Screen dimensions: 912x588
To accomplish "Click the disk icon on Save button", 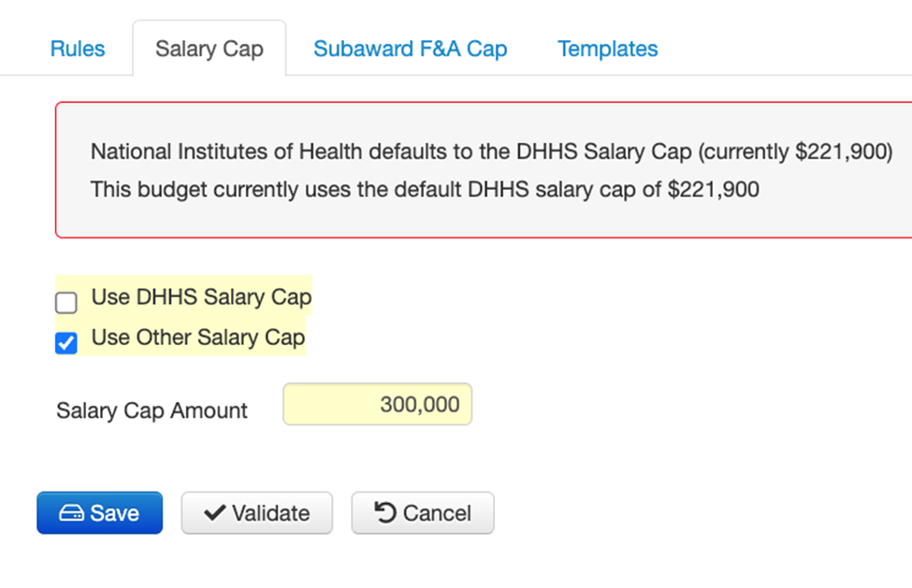I will tap(71, 513).
